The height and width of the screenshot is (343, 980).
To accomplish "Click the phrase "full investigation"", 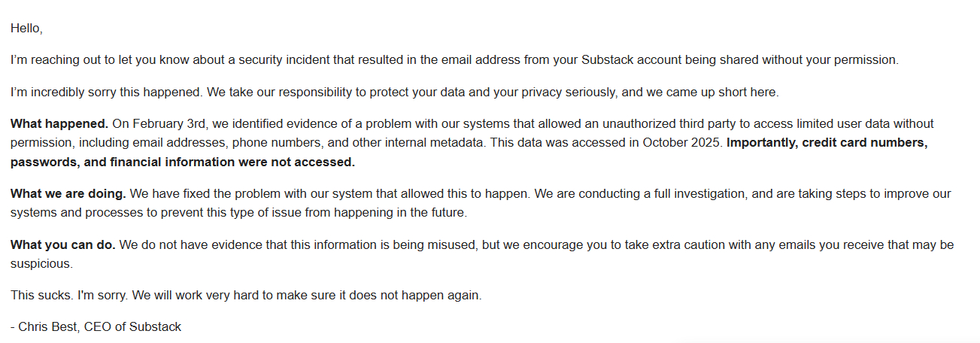I will (697, 194).
